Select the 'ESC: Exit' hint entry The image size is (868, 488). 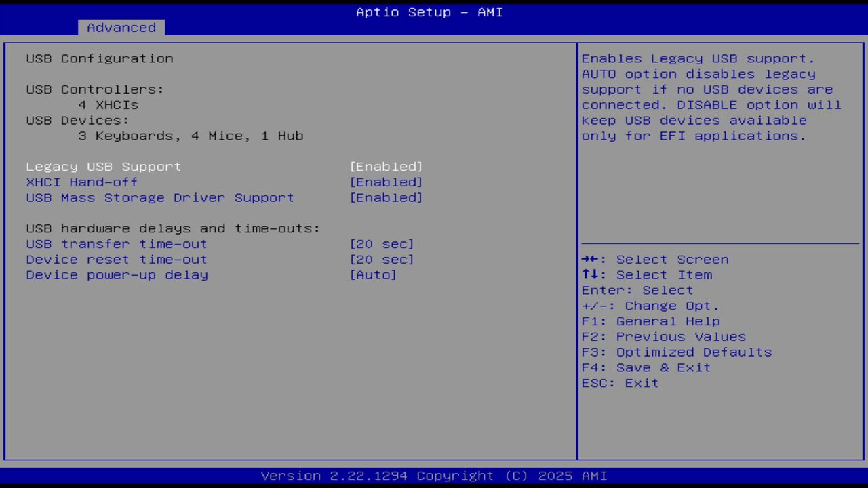click(619, 383)
